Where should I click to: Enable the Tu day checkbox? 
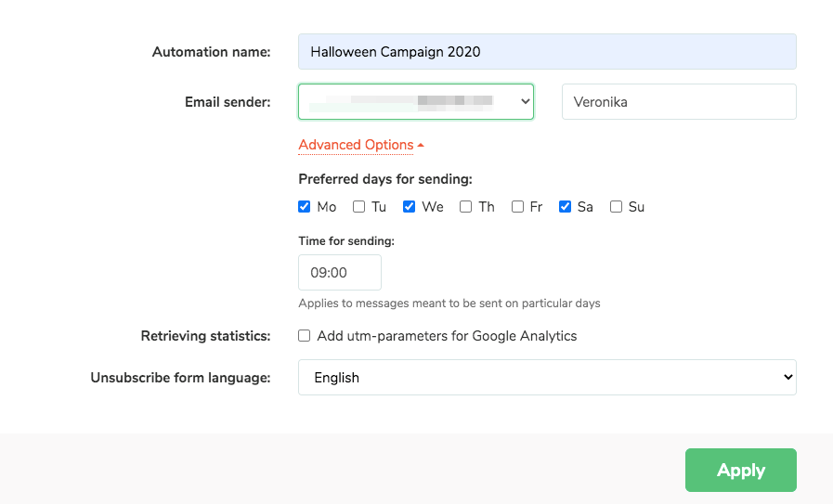click(x=358, y=207)
